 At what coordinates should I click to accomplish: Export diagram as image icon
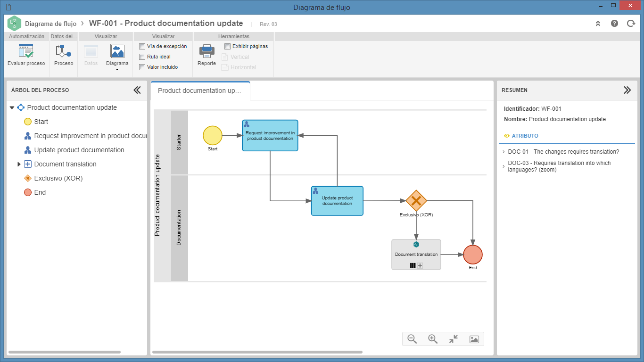474,339
